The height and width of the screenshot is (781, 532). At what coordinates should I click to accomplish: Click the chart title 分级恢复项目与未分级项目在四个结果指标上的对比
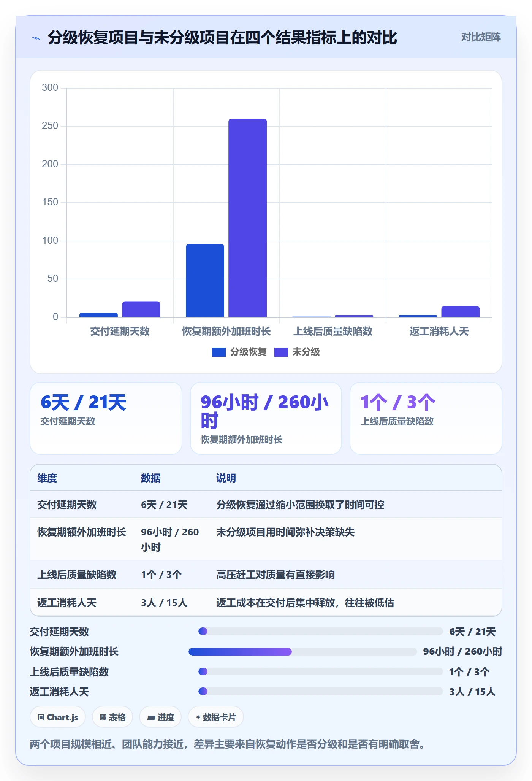pyautogui.click(x=222, y=38)
